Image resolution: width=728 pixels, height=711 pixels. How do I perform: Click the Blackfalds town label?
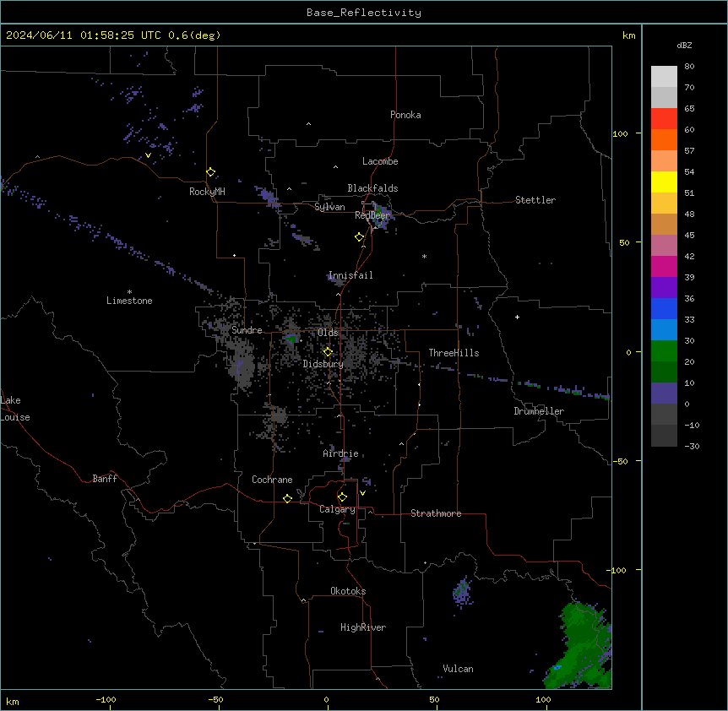[372, 188]
